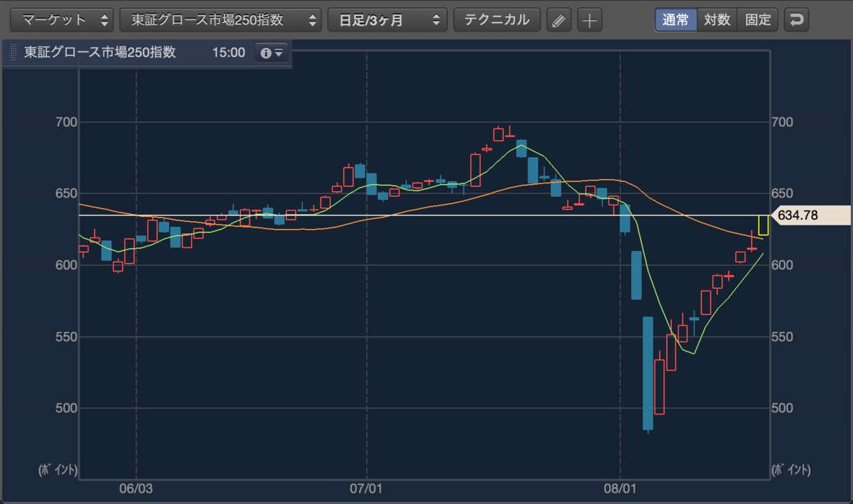853x504 pixels.
Task: Click the 15:00 time label
Action: pos(228,53)
